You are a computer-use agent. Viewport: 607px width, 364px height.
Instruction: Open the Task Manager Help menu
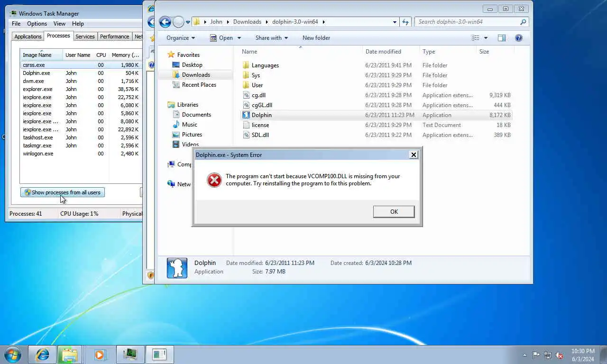[78, 24]
